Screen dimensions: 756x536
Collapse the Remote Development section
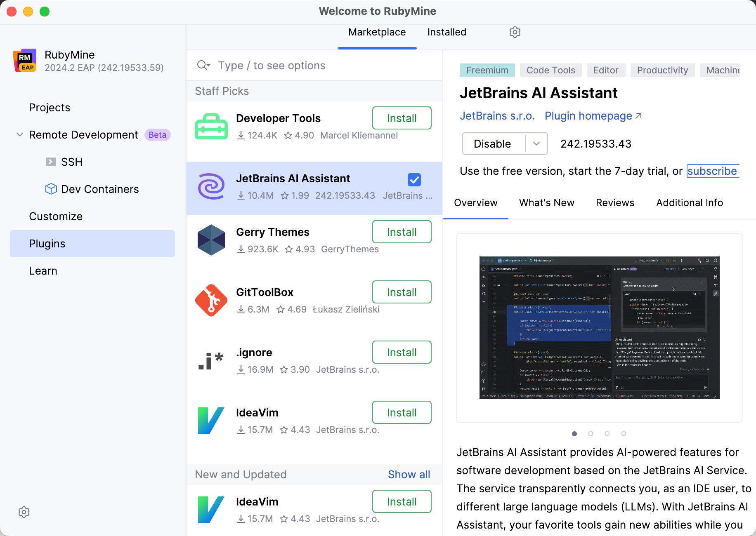19,134
